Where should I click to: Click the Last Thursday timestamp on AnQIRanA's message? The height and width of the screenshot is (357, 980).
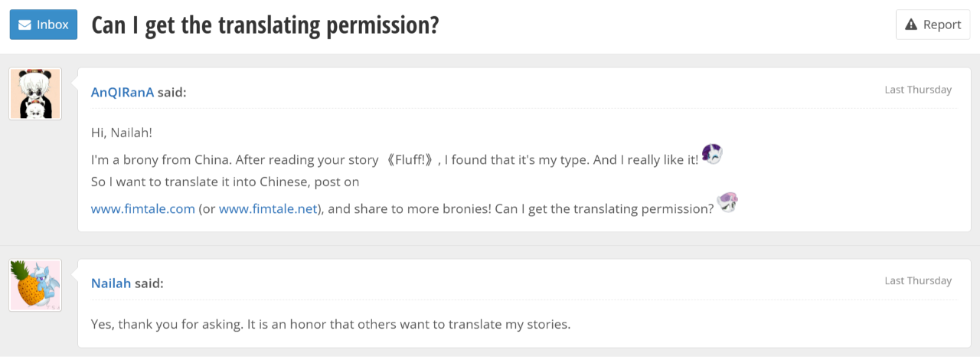coord(918,90)
